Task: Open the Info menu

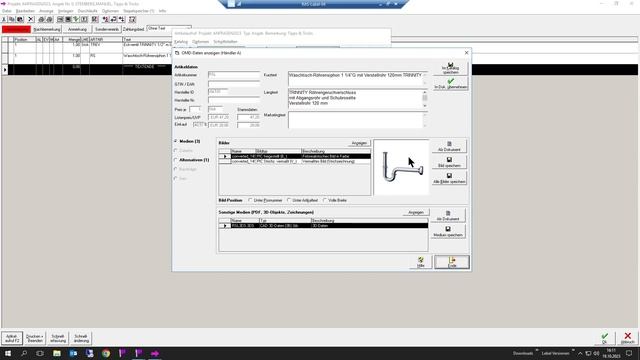Action: point(162,11)
